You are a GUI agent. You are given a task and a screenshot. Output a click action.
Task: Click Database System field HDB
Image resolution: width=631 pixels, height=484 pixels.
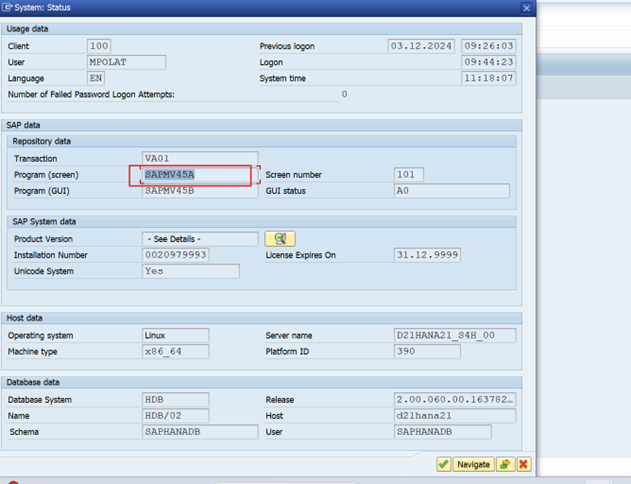tap(175, 400)
